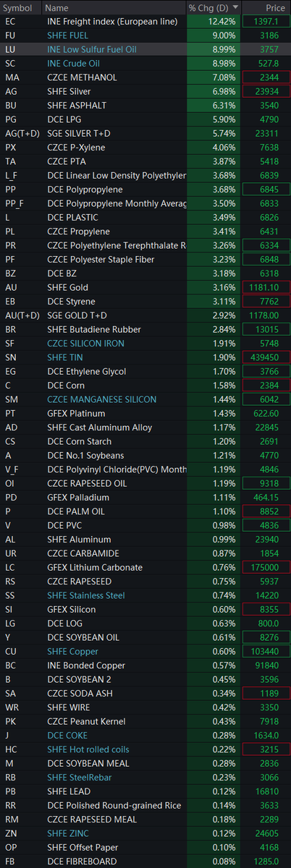The image size is (291, 868).
Task: Open SHFE ZINC instrument
Action: [67, 833]
